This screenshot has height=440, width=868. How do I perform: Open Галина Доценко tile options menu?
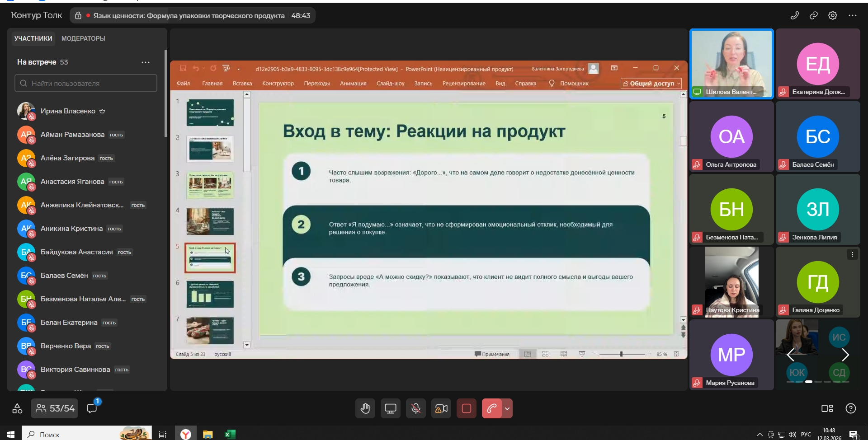point(853,254)
